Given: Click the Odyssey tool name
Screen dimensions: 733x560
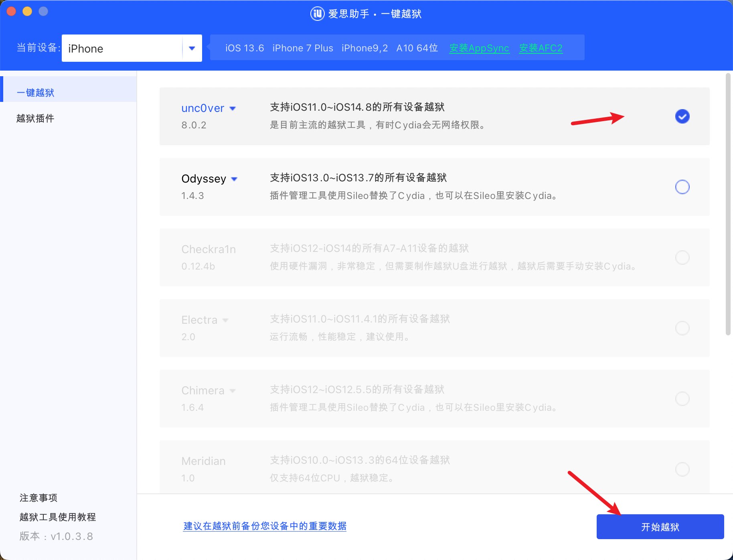Looking at the screenshot, I should point(204,179).
